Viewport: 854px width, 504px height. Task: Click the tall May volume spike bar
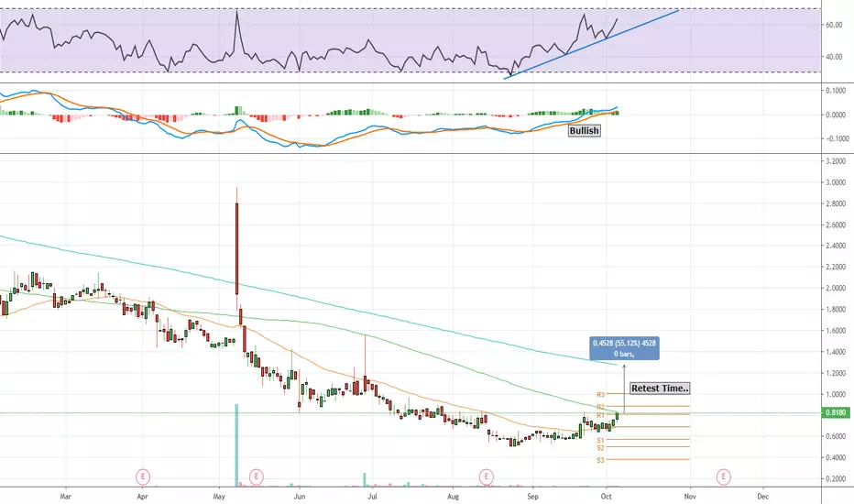(x=236, y=445)
